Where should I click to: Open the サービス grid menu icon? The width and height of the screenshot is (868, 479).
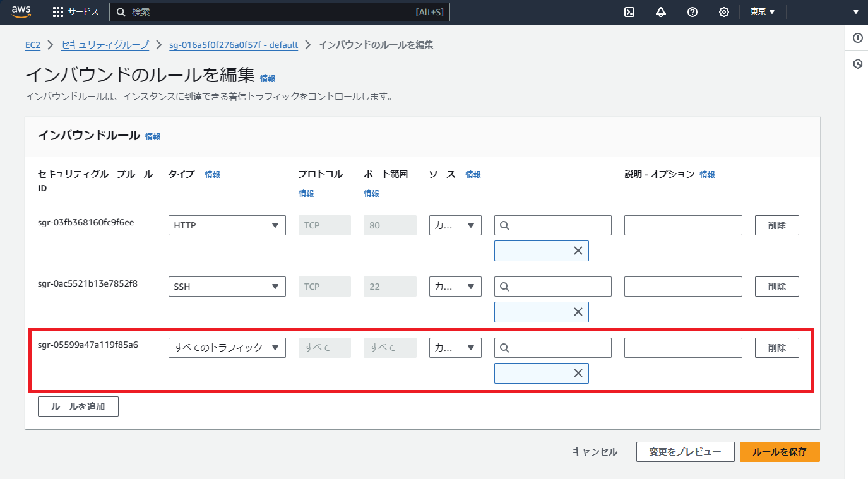(x=58, y=12)
